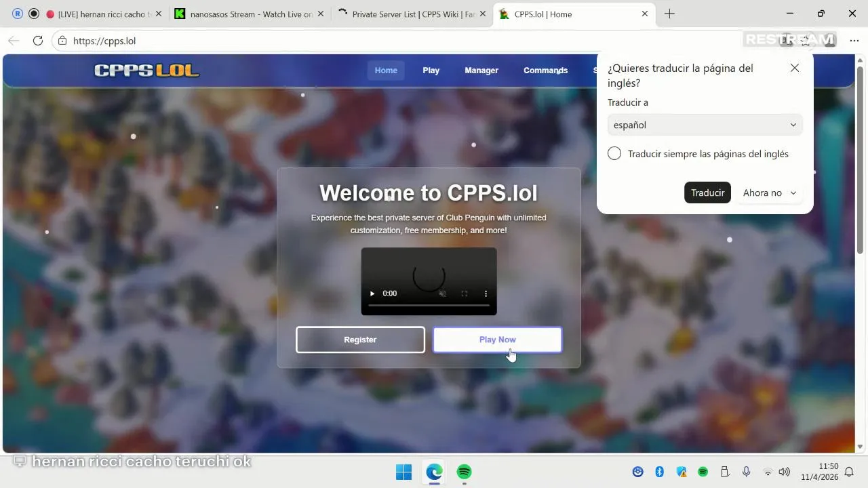Click the Traducir button
This screenshot has height=488, width=868.
click(x=707, y=192)
